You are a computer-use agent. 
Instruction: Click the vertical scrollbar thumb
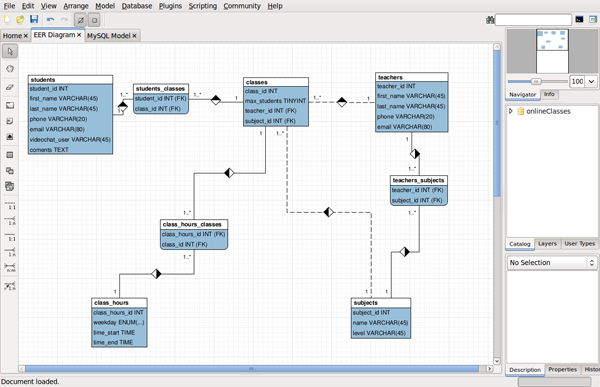point(497,123)
